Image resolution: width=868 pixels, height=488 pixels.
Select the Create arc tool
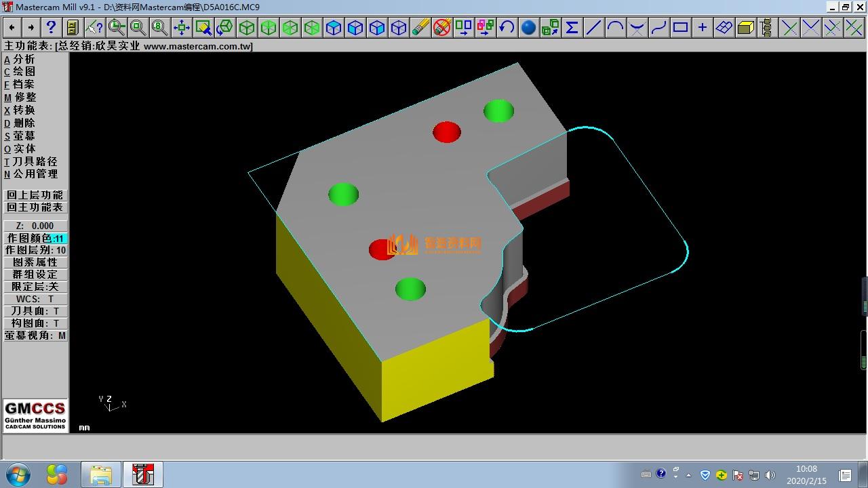coord(615,27)
